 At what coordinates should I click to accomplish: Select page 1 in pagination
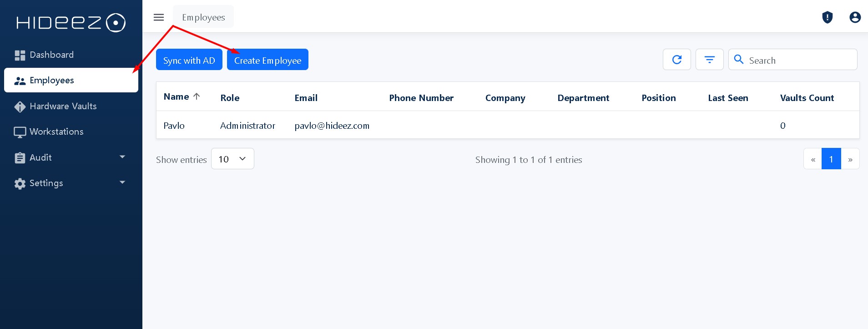(831, 159)
